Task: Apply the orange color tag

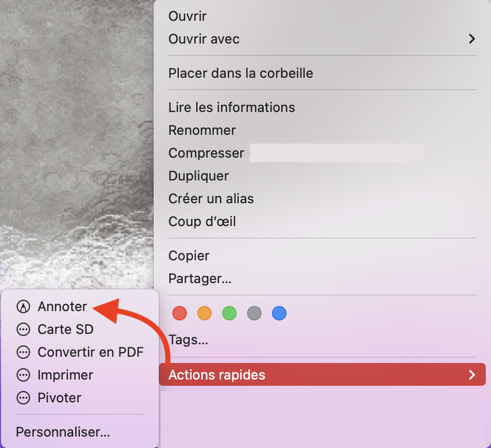Action: (x=204, y=313)
